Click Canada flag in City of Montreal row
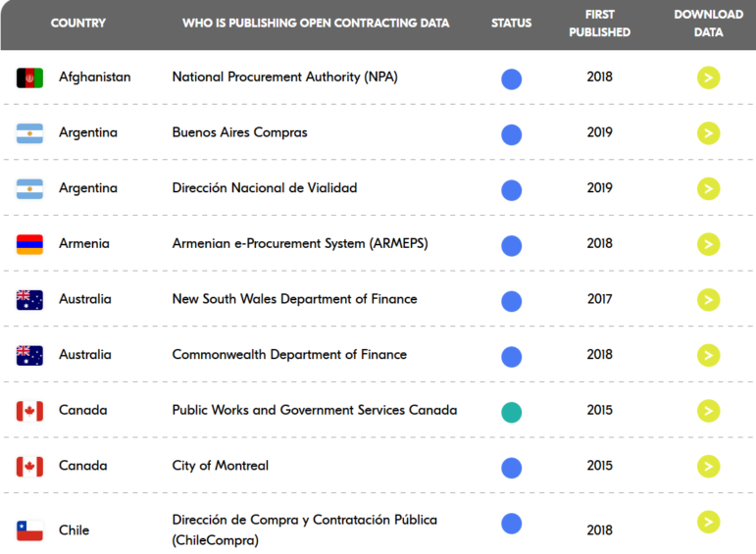 pos(29,467)
